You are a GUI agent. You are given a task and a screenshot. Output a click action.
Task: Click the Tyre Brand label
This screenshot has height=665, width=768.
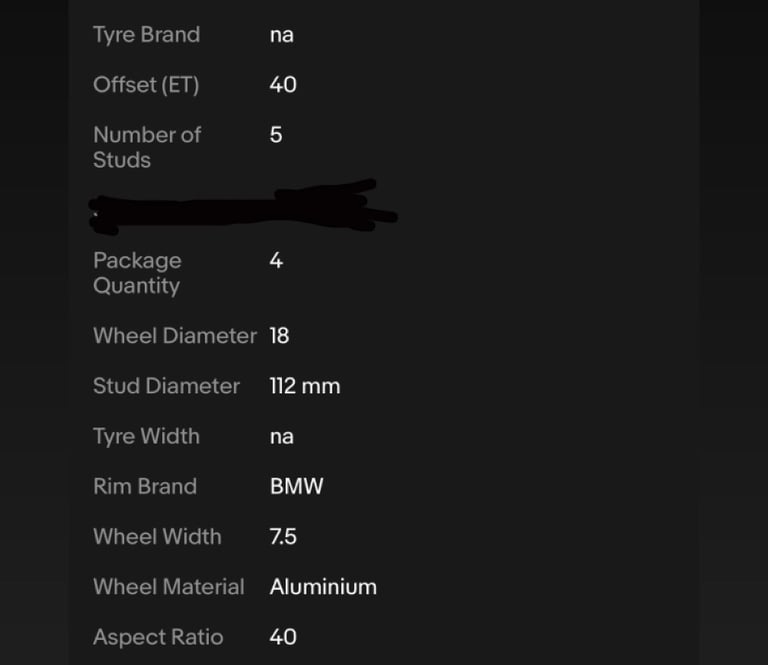pyautogui.click(x=146, y=35)
